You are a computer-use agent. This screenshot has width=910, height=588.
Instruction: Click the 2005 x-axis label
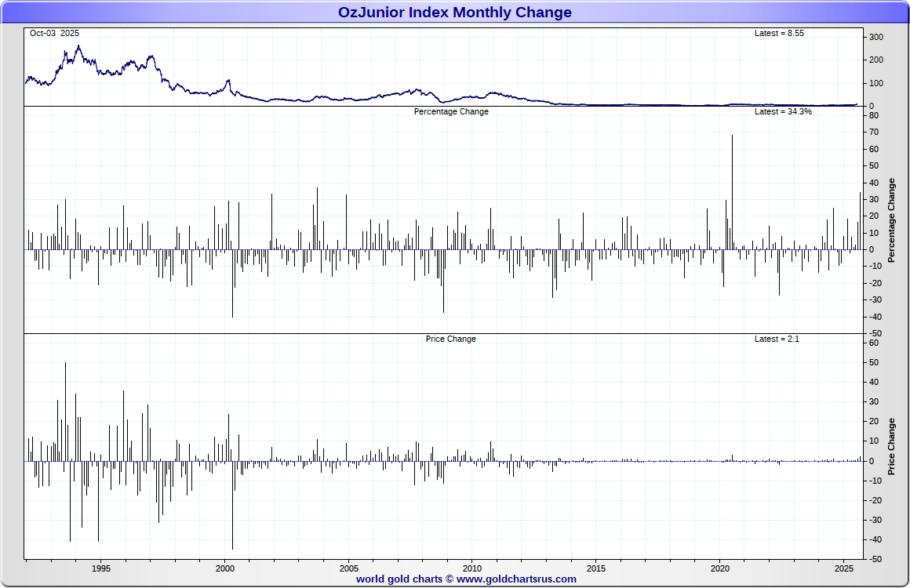pos(349,568)
